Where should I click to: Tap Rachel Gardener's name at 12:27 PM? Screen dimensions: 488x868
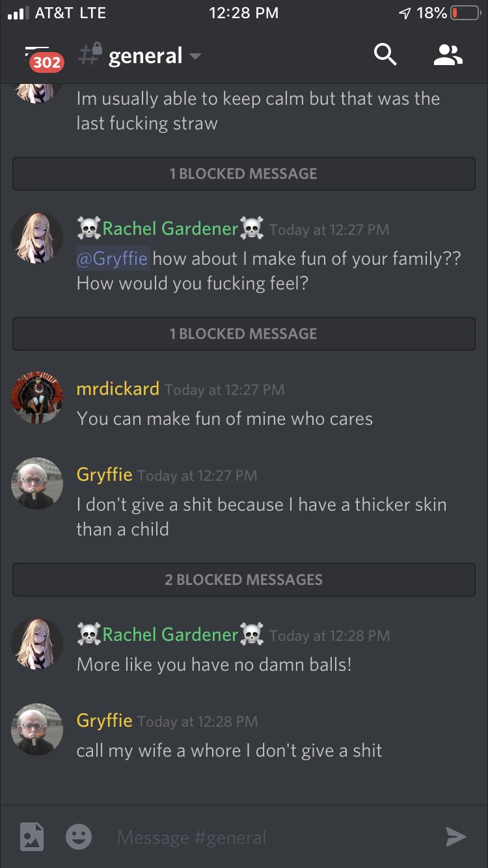tap(170, 228)
